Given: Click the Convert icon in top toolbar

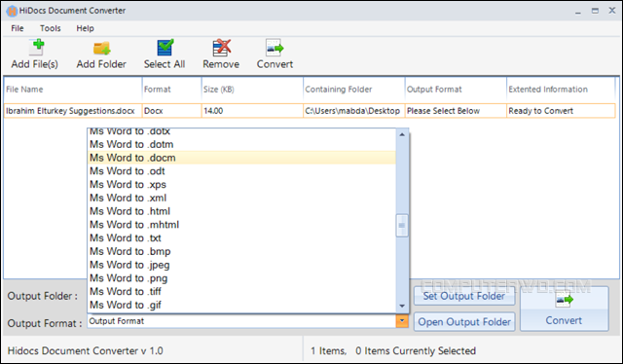Looking at the screenshot, I should 275,48.
